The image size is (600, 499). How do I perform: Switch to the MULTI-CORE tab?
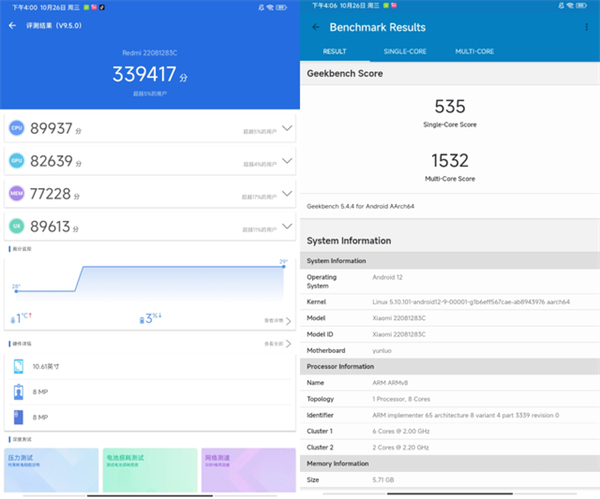coord(476,51)
